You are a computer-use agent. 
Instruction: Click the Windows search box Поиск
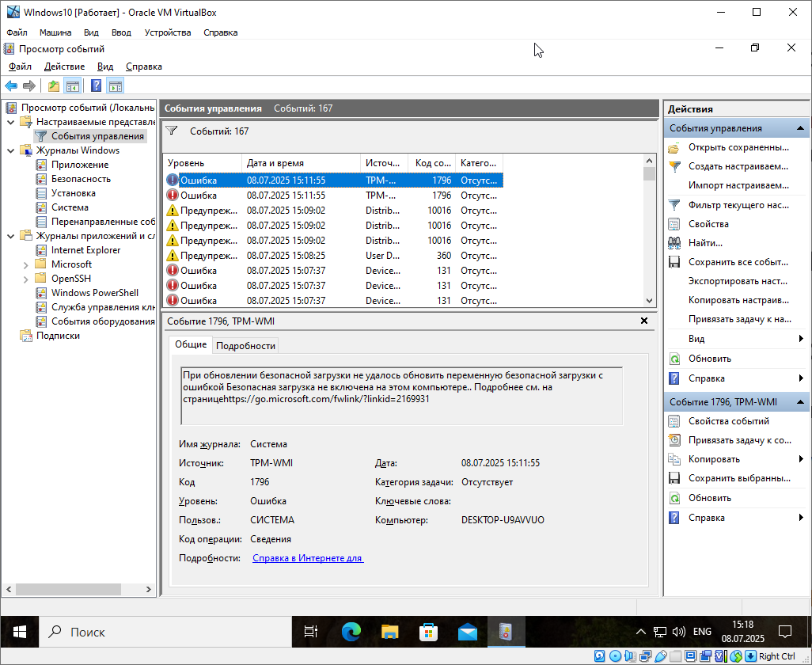165,632
